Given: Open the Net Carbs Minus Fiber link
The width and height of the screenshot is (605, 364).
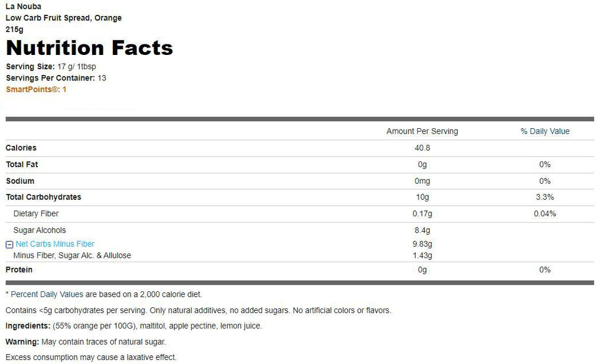Looking at the screenshot, I should (55, 244).
